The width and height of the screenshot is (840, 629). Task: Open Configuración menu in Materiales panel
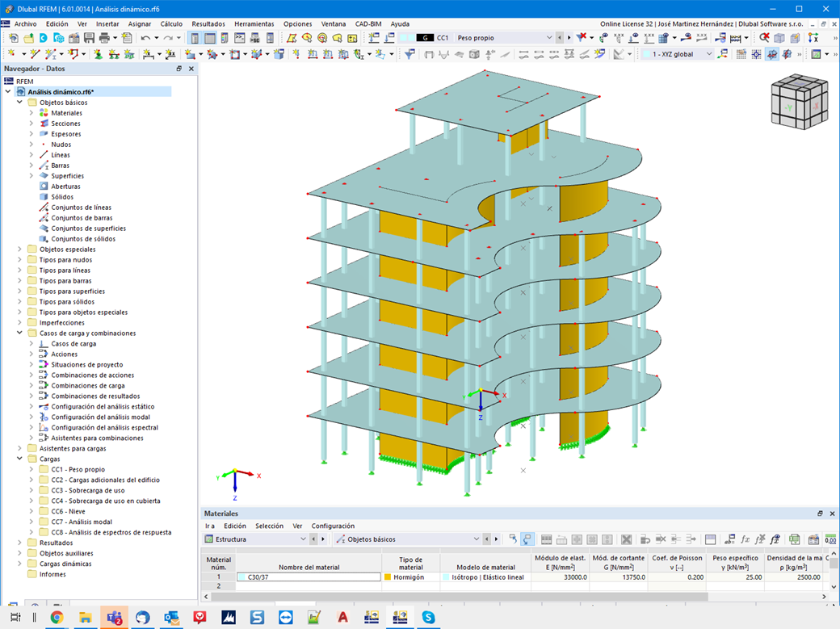(x=333, y=526)
